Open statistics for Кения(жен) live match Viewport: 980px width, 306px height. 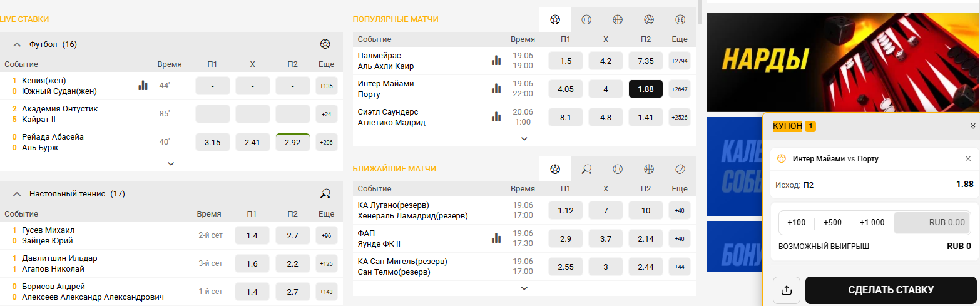[x=143, y=86]
